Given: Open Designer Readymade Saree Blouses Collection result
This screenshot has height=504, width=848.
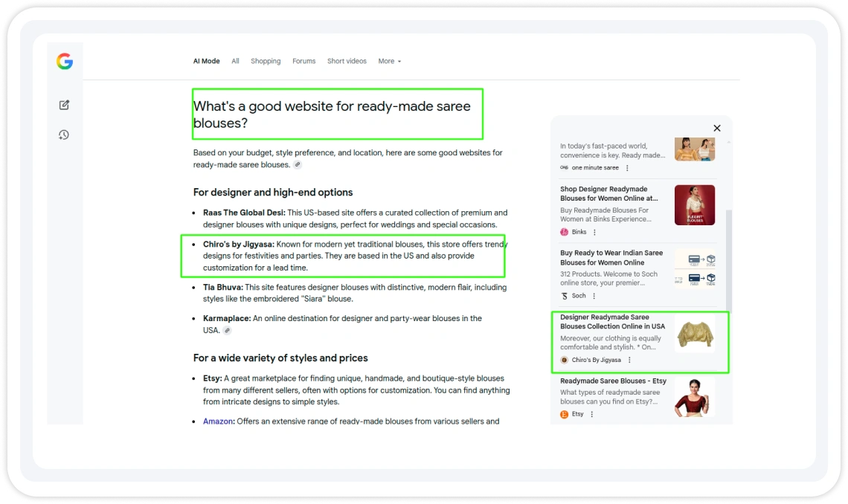Looking at the screenshot, I should pyautogui.click(x=613, y=321).
